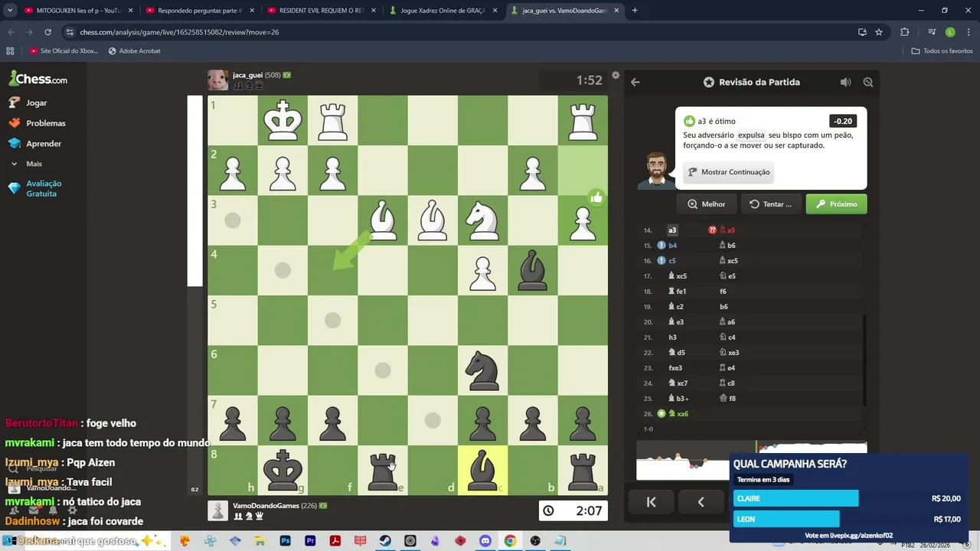Click the VamoDoandoGames username
This screenshot has width=980, height=551.
(266, 506)
